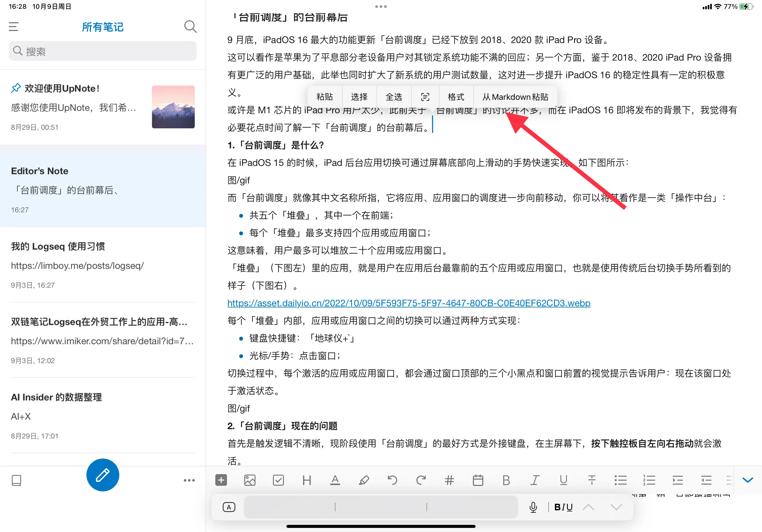Screen dimensions: 762x532
Task: Redo the last edit
Action: 421,480
